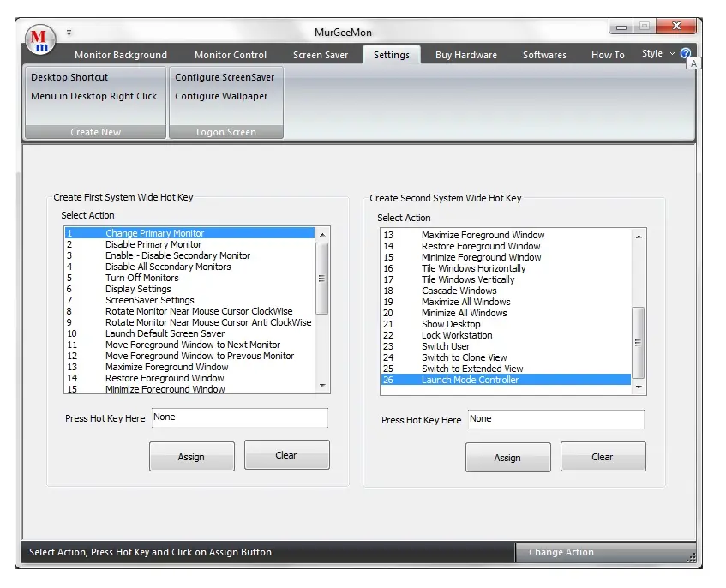Click up arrow of first action list scrollbar
726x588 pixels.
[x=322, y=235]
